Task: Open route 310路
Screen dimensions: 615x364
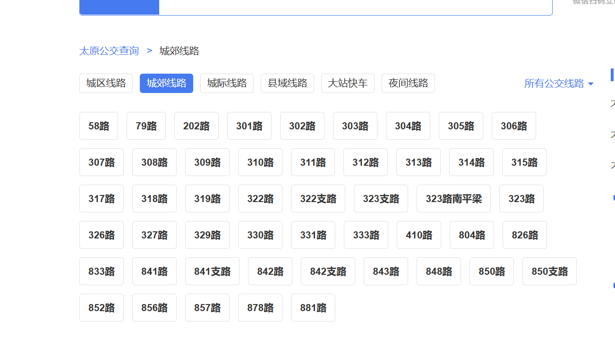Action: 260,162
